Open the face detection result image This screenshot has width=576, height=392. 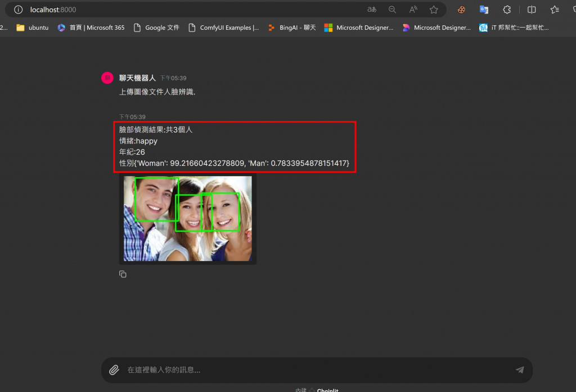(188, 219)
